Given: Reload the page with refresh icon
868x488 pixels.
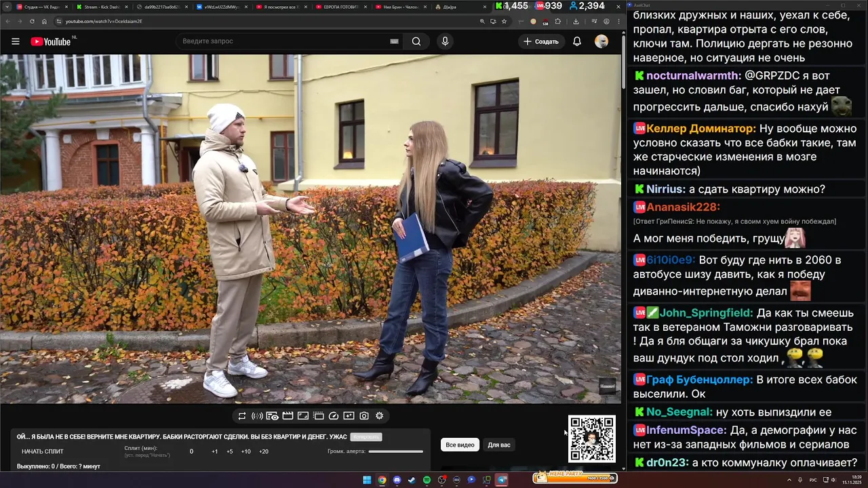Looking at the screenshot, I should (x=33, y=21).
